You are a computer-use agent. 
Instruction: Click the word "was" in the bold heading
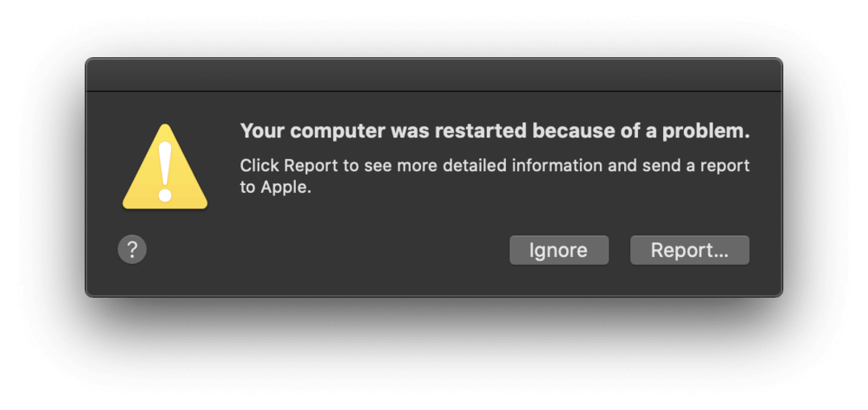pyautogui.click(x=411, y=133)
